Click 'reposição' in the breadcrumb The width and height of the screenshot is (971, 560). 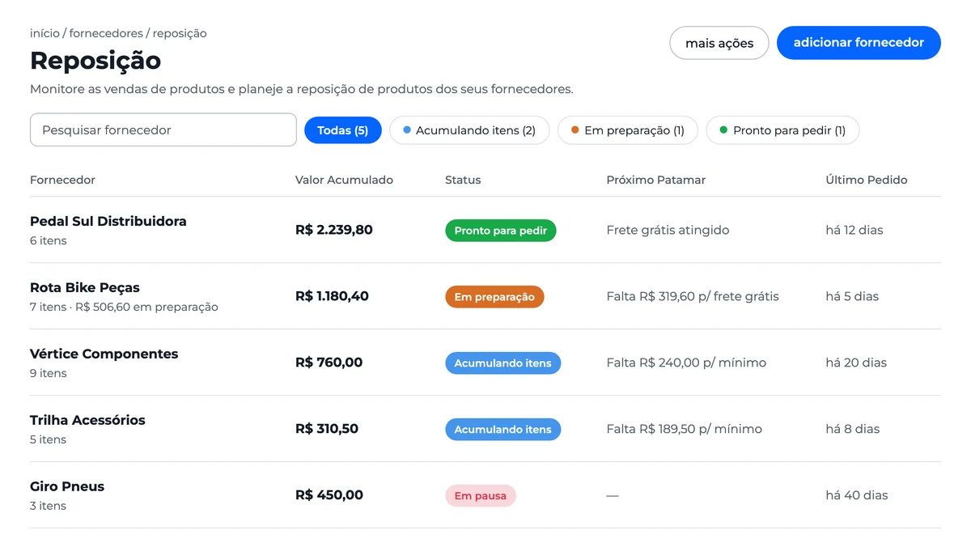(180, 33)
